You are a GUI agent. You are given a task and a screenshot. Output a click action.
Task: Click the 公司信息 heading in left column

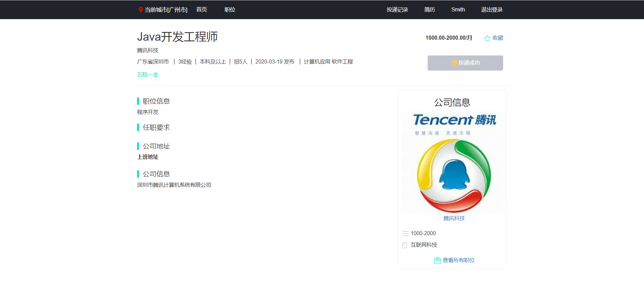tap(156, 174)
